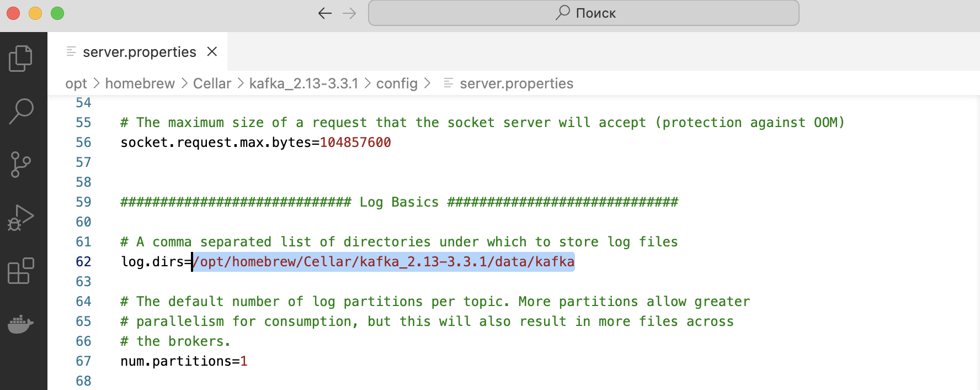Click the chevron after 'config' breadcrumb
The image size is (980, 390).
[427, 83]
